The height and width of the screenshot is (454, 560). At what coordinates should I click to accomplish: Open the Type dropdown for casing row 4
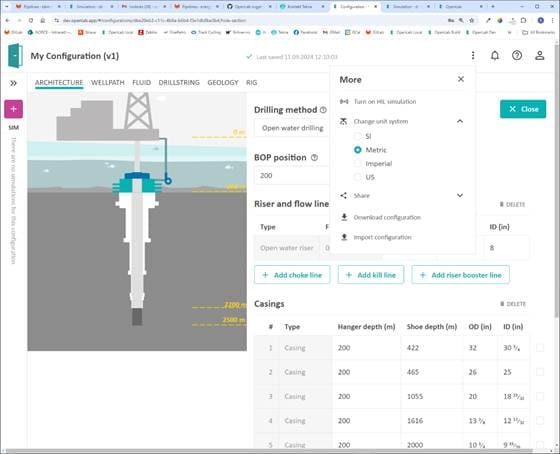[306, 420]
